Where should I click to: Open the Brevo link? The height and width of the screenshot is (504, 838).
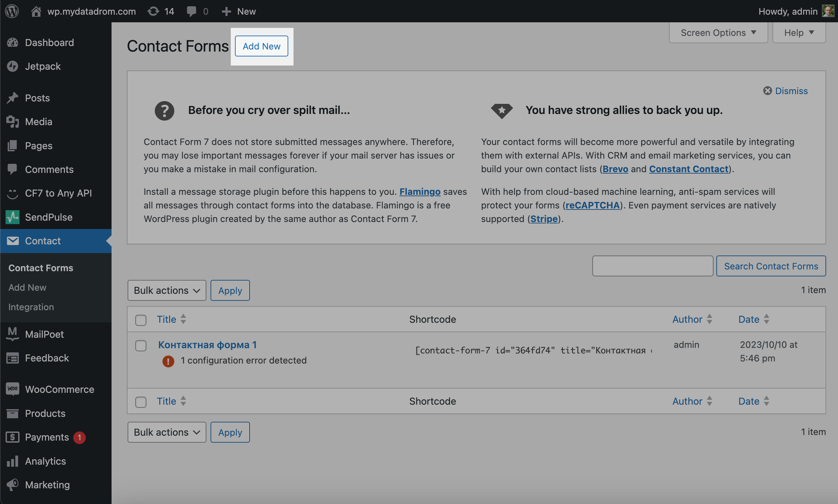point(615,169)
